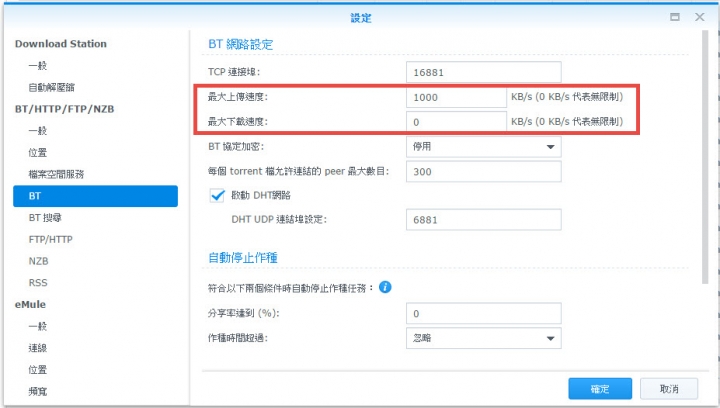Toggle the 啟動 DHT網路 checkbox
This screenshot has width=720, height=408.
[217, 196]
